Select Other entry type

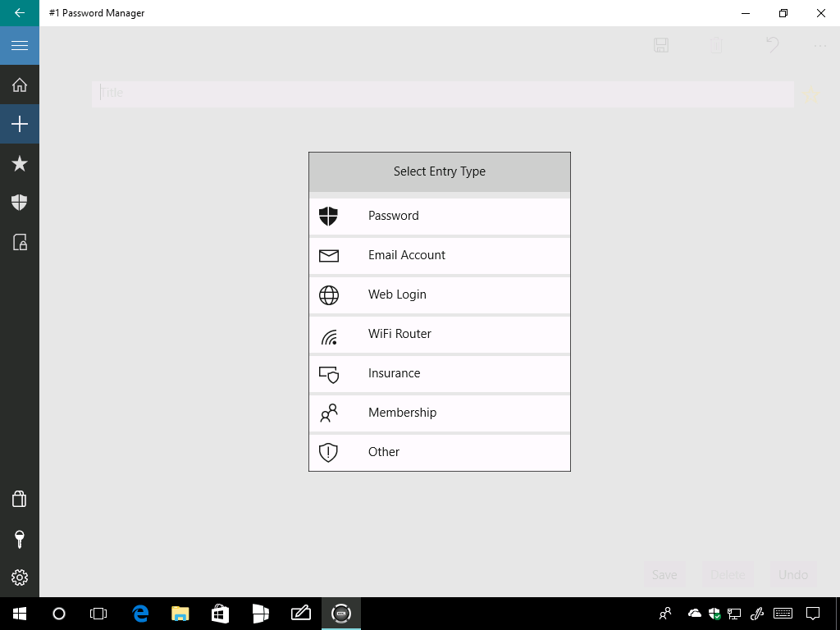440,452
